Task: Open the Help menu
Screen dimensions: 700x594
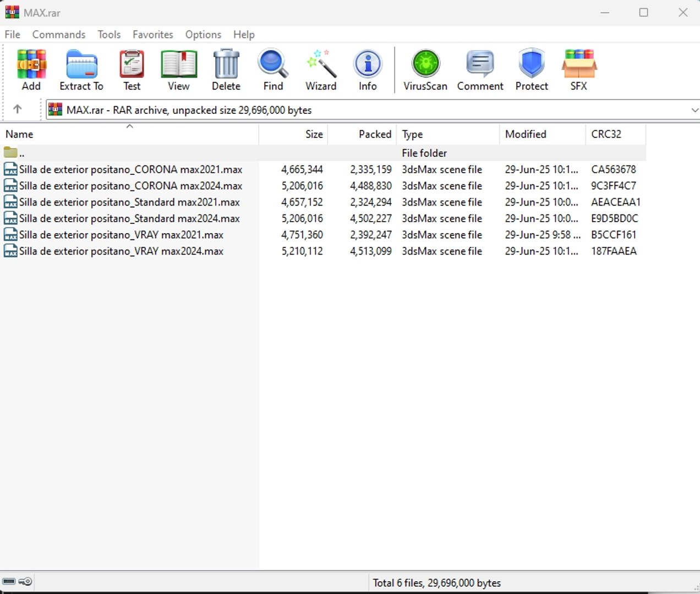Action: point(244,34)
